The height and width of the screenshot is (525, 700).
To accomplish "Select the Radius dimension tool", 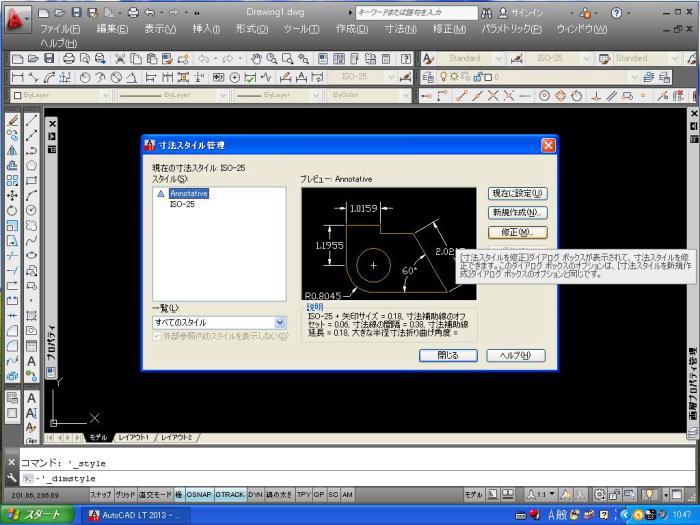I will tap(85, 78).
